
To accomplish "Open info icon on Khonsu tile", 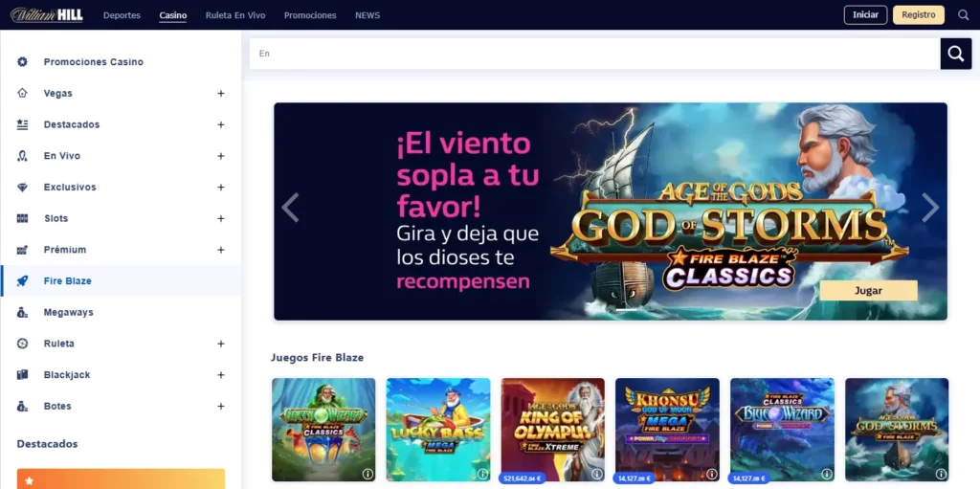I will click(x=711, y=474).
